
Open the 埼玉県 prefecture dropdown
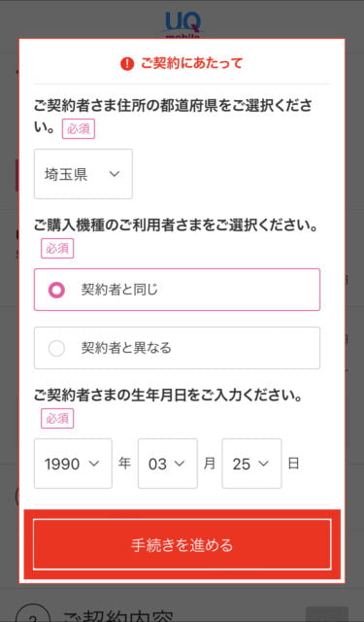coord(83,174)
